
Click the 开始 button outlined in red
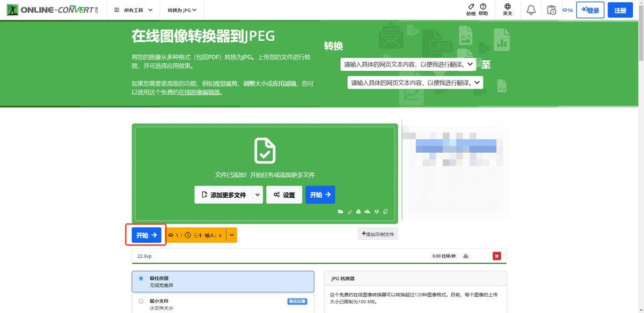coord(146,235)
